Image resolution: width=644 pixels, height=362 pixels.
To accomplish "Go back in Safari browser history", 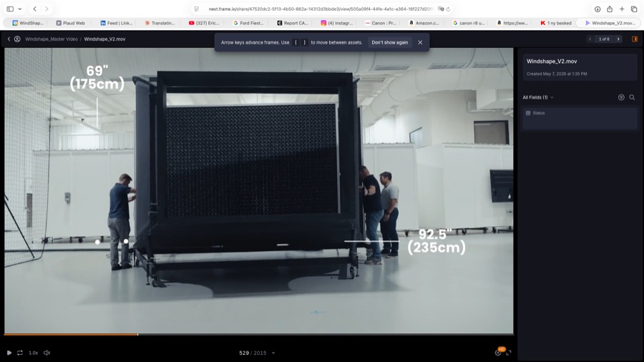I will [x=35, y=9].
